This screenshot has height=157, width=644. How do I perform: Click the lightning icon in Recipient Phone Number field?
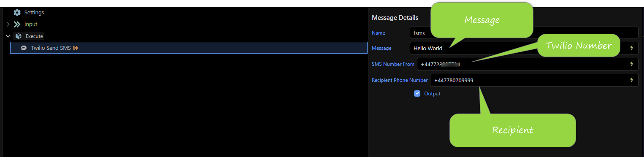click(x=632, y=80)
